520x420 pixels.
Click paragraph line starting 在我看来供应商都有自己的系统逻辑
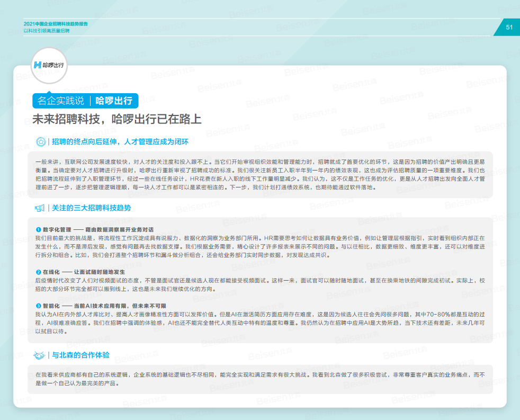(x=260, y=375)
